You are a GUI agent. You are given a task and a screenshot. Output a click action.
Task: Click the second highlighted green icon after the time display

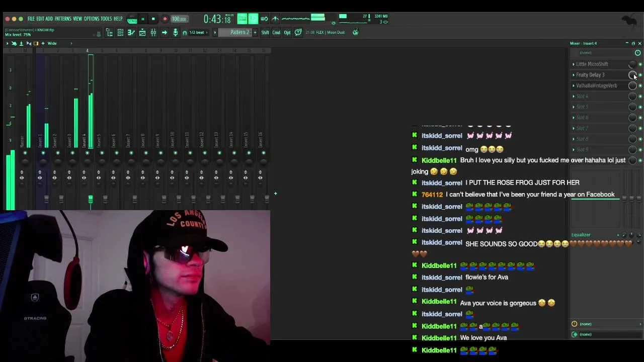(253, 19)
